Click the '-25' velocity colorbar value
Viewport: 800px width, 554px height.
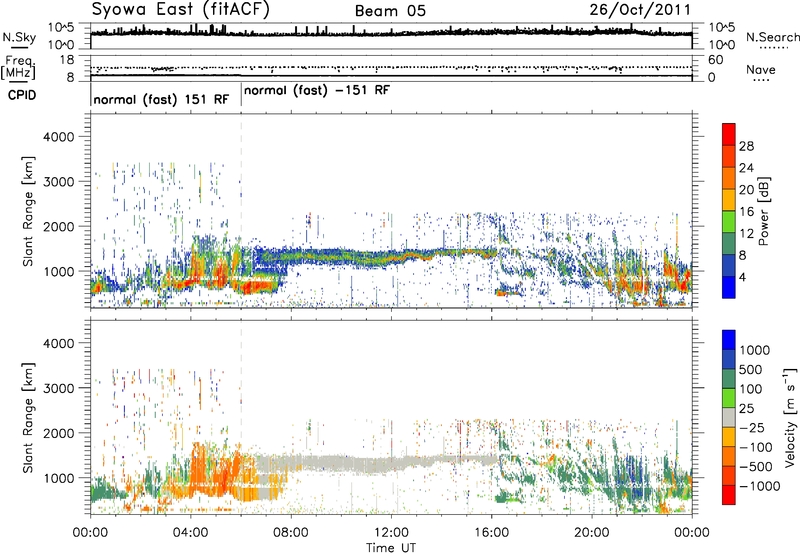click(751, 427)
